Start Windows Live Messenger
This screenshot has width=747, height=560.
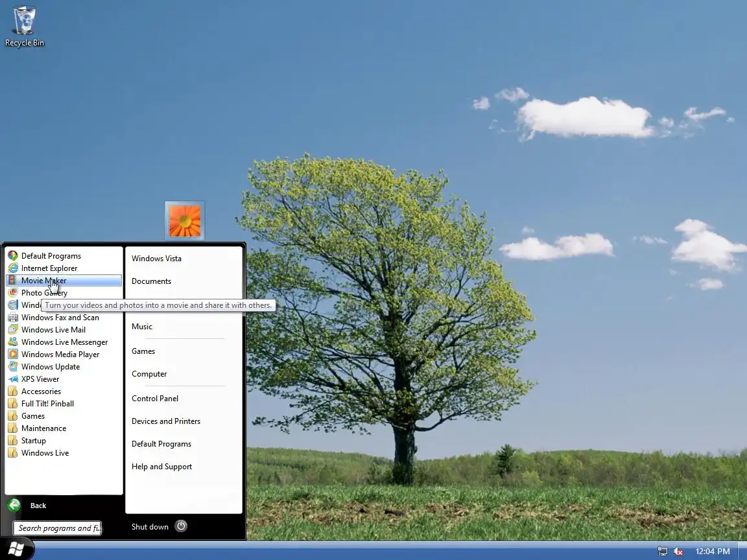tap(64, 342)
